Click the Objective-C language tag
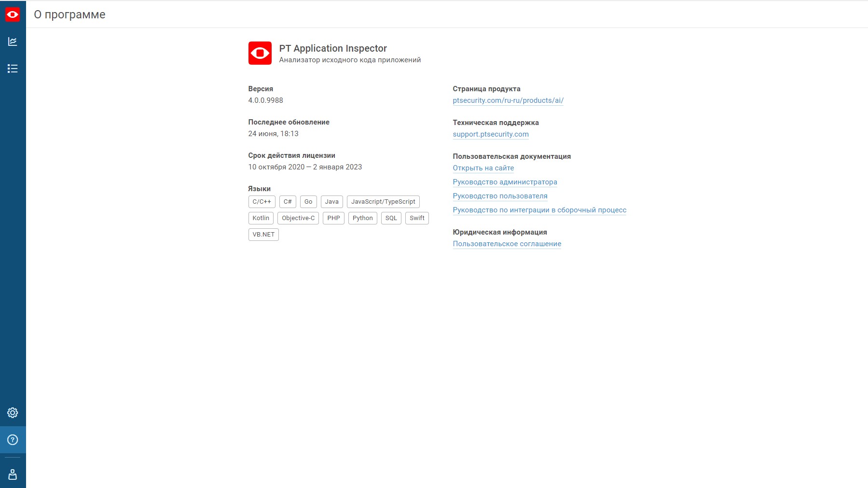868x488 pixels. point(298,218)
